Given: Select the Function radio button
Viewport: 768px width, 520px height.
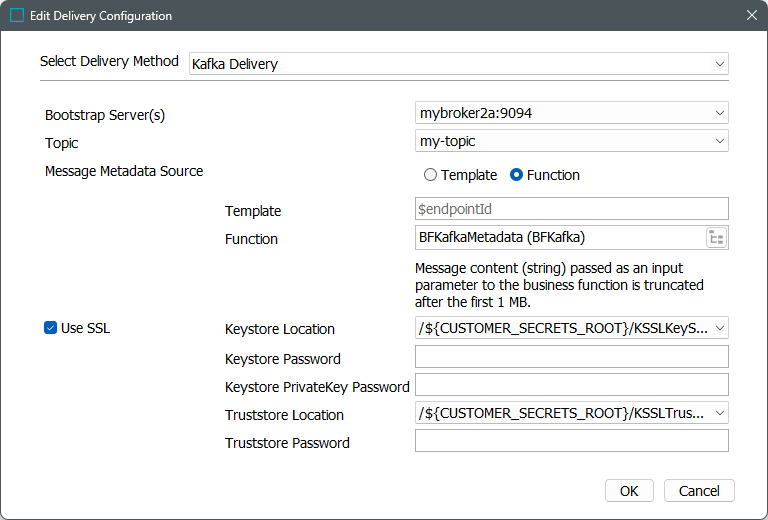Looking at the screenshot, I should (x=517, y=175).
